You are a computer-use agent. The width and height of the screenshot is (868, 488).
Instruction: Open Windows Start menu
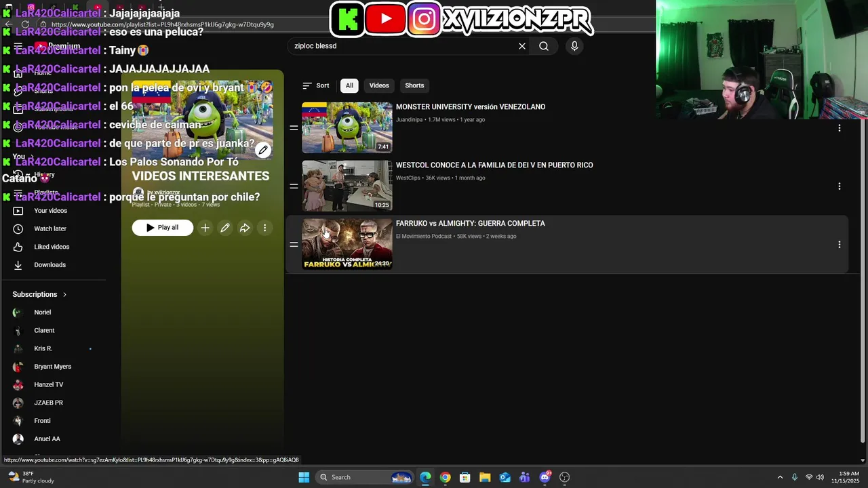coord(304,477)
